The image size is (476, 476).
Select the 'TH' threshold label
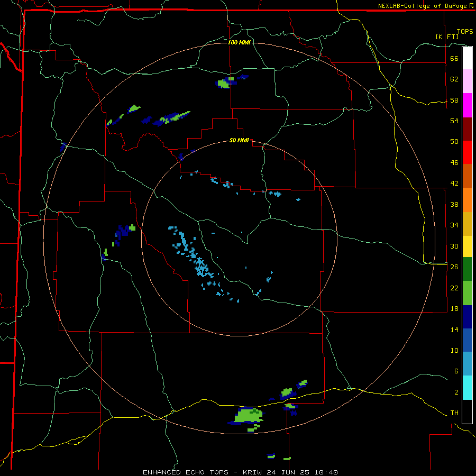tap(454, 413)
